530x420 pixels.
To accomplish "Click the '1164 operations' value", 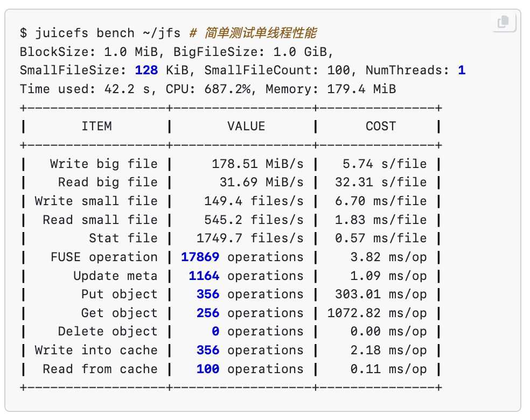I will [246, 276].
